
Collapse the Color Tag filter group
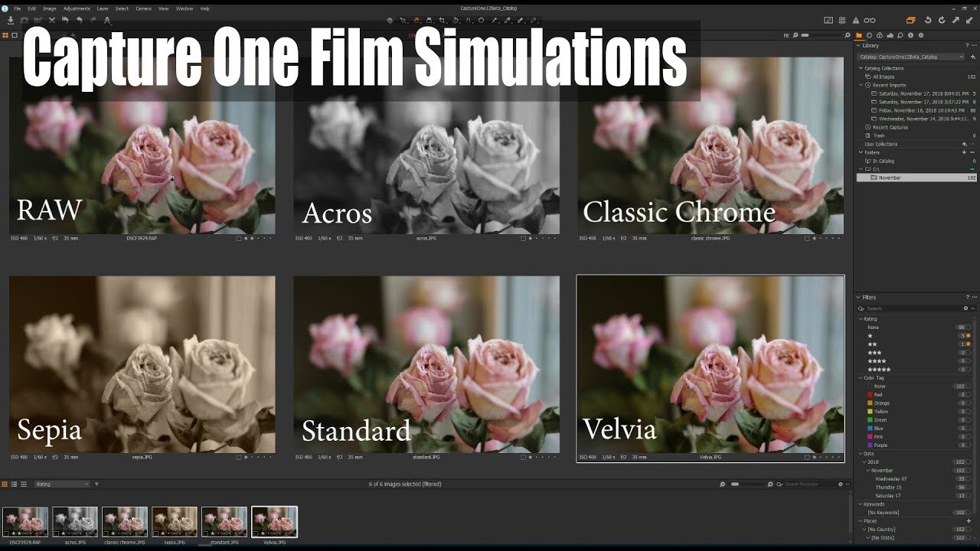pos(860,377)
